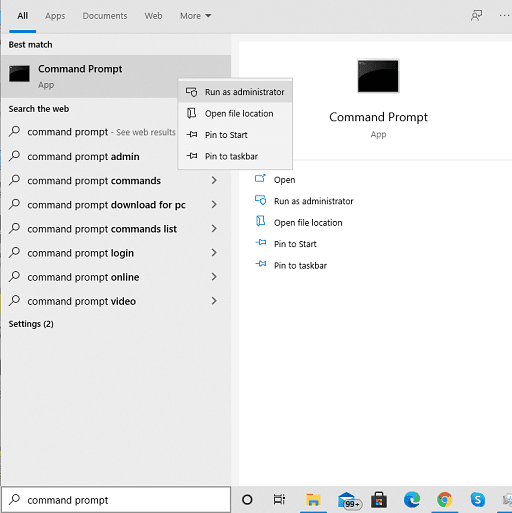Choose Open file location in context menu
Image resolution: width=512 pixels, height=513 pixels.
(235, 113)
